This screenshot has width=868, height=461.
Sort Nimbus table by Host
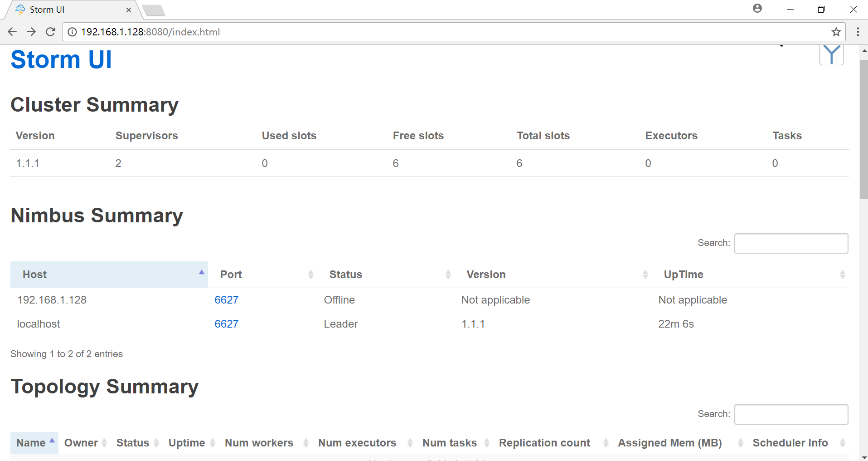(x=109, y=275)
